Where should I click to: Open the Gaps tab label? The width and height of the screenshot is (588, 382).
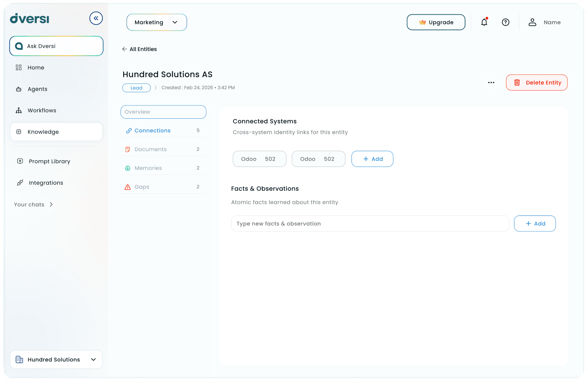tap(142, 187)
